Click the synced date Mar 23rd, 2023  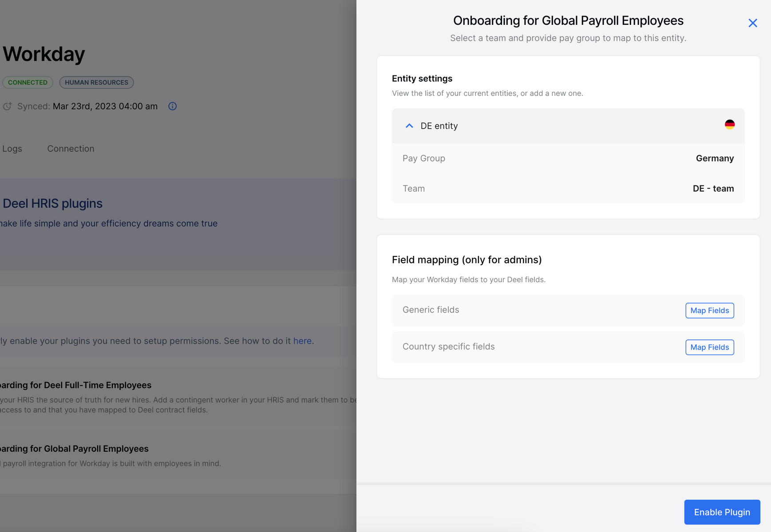105,106
